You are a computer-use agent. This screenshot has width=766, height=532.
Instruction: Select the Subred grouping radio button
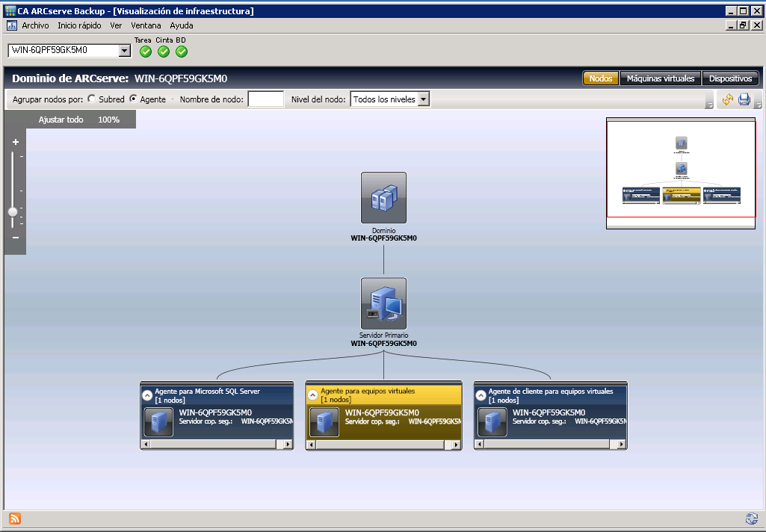point(92,99)
